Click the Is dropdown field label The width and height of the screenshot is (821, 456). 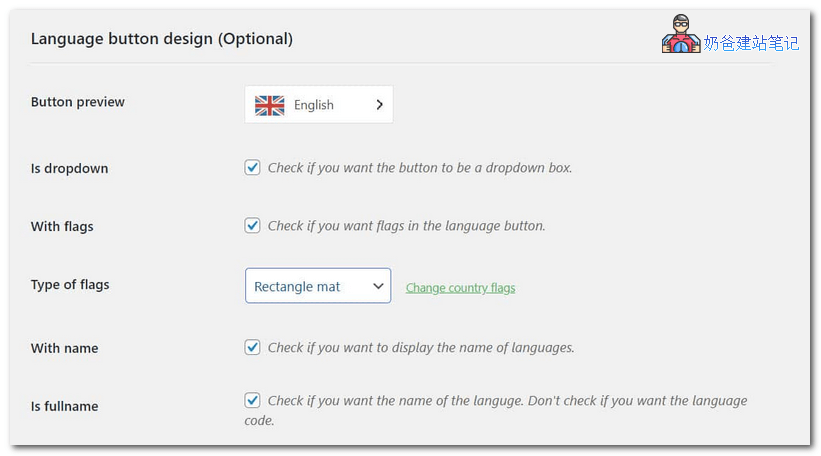pos(69,169)
